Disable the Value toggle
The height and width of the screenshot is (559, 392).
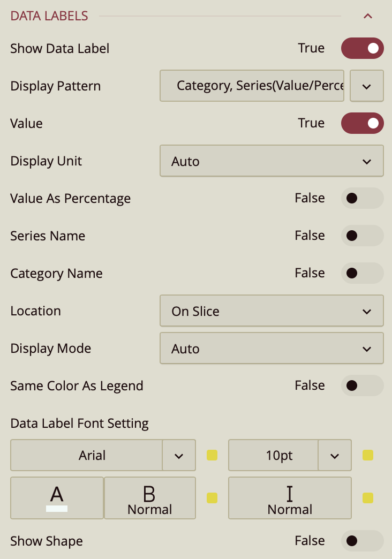pos(363,123)
